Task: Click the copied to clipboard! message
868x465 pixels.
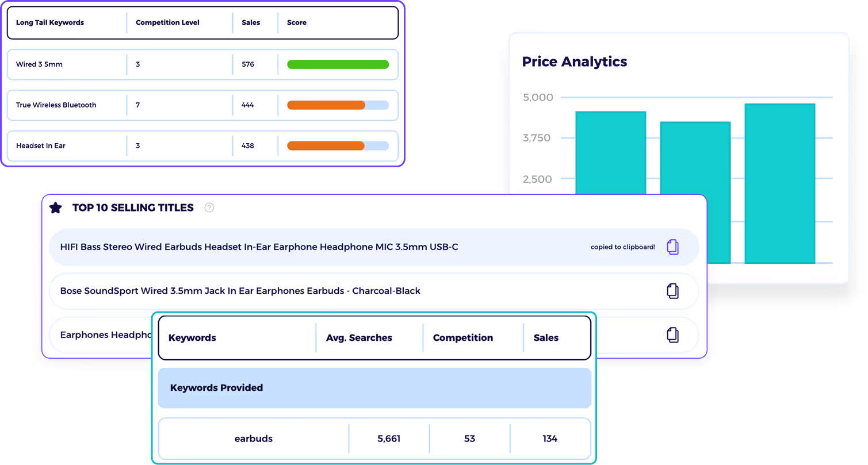Action: click(x=623, y=247)
